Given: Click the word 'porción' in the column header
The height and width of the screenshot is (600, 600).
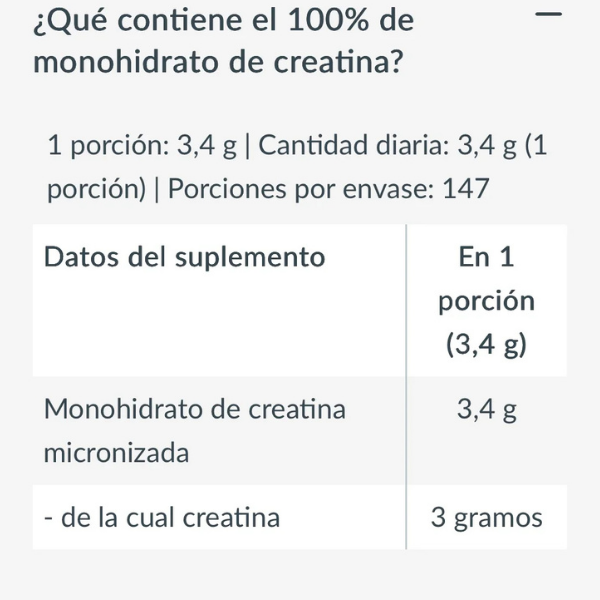Looking at the screenshot, I should tap(486, 301).
